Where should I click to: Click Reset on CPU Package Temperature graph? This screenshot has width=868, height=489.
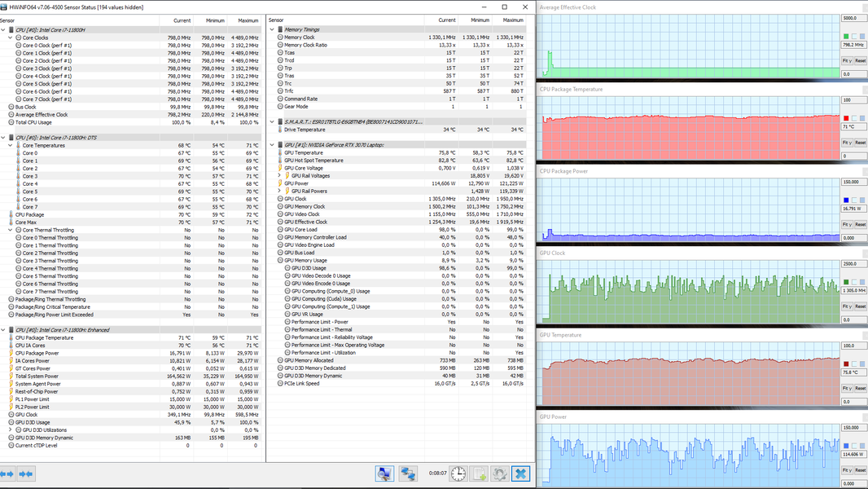[x=860, y=143]
